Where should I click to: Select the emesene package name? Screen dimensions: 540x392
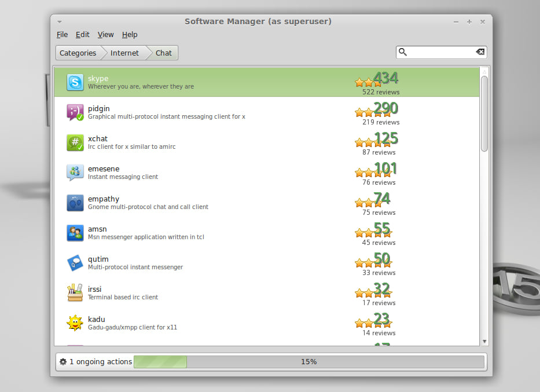click(x=104, y=168)
